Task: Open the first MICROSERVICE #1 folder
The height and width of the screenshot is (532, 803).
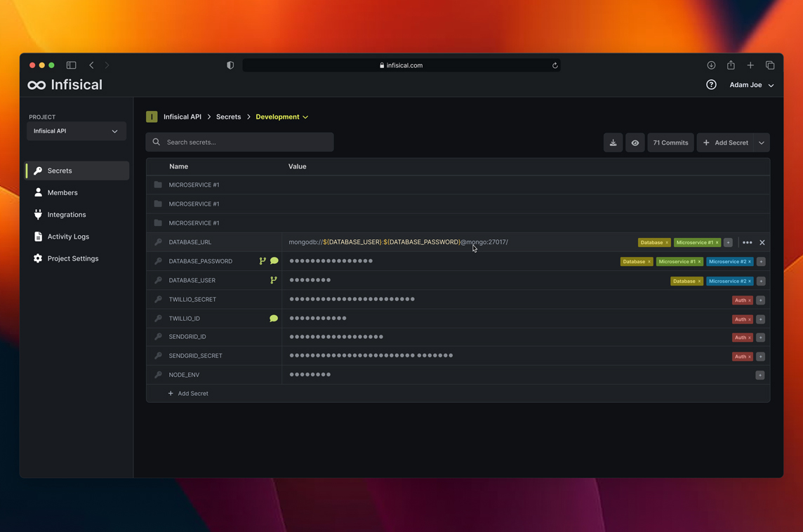Action: pyautogui.click(x=458, y=185)
